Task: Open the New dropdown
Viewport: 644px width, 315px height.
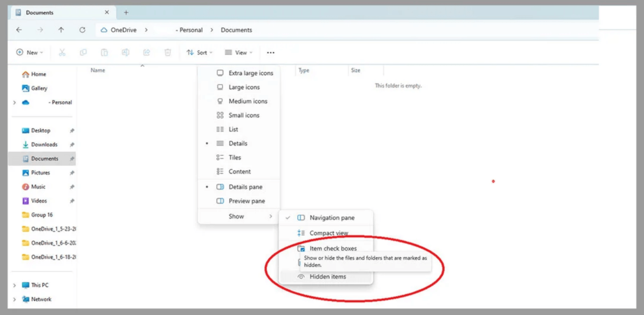Action: click(30, 52)
